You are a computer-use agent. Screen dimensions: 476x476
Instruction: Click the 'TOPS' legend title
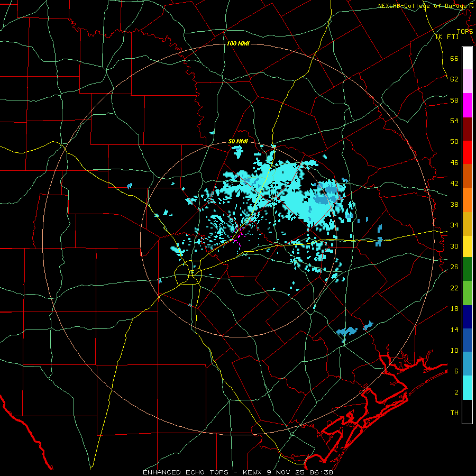click(465, 32)
